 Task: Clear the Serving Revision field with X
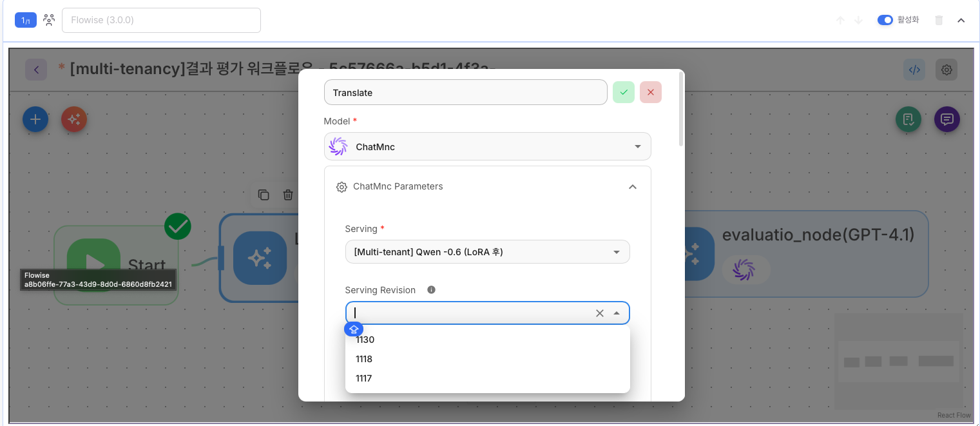click(599, 313)
